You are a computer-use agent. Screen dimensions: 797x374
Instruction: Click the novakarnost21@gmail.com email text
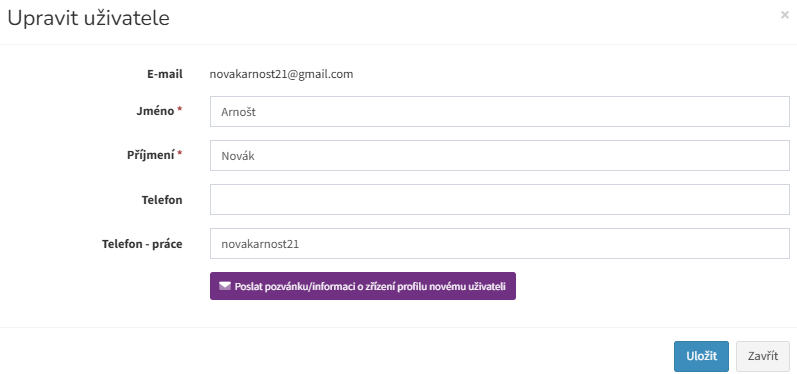click(282, 75)
